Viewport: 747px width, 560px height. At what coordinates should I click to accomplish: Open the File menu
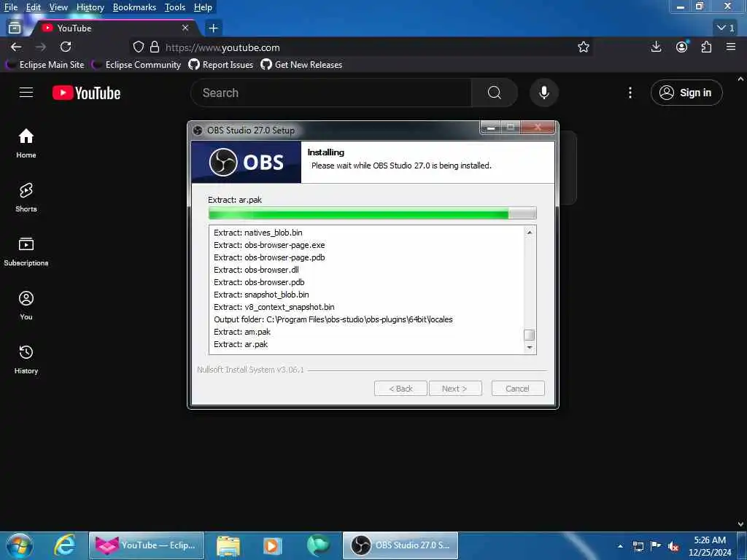pos(10,7)
